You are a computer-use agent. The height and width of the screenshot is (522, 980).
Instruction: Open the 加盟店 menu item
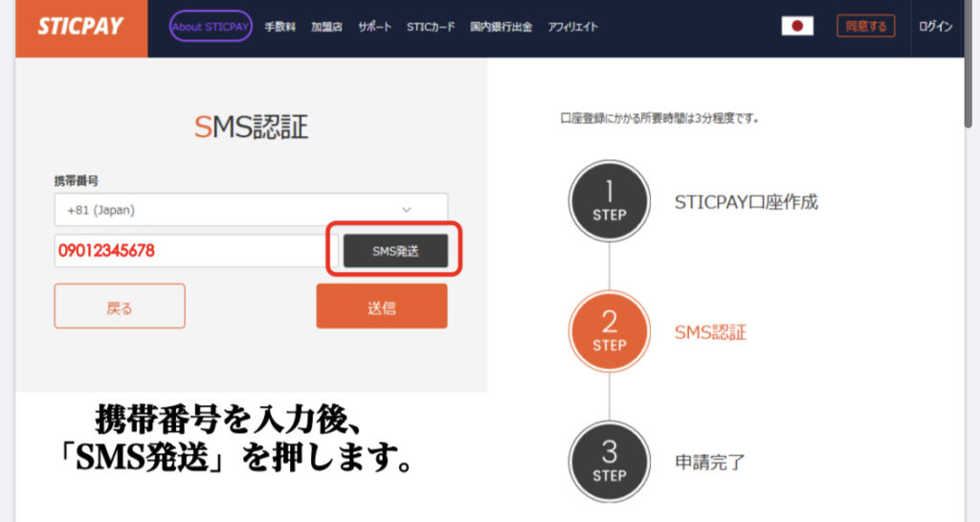coord(327,27)
